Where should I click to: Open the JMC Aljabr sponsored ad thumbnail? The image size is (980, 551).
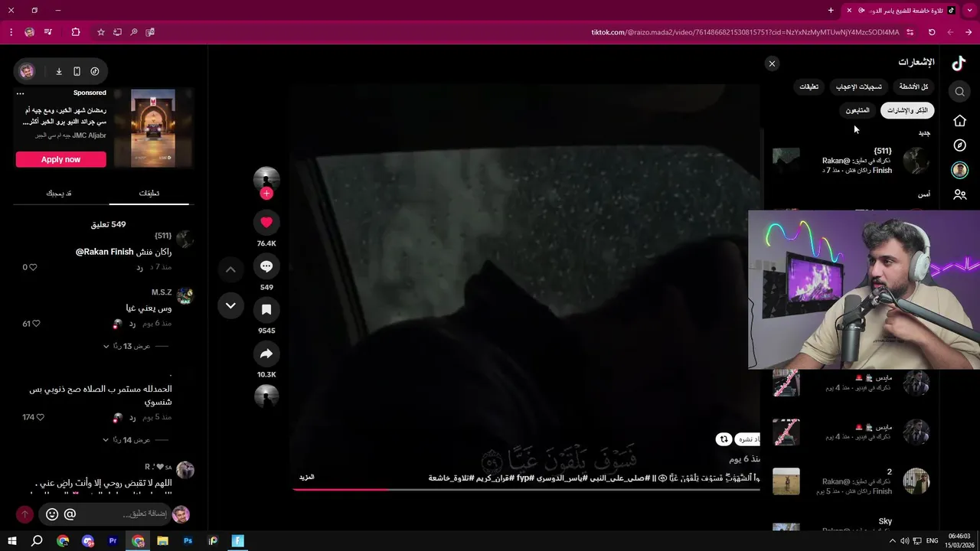point(153,128)
